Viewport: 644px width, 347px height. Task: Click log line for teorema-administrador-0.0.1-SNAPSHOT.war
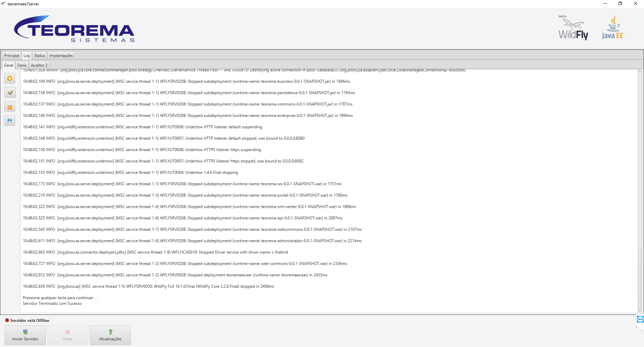click(192, 241)
